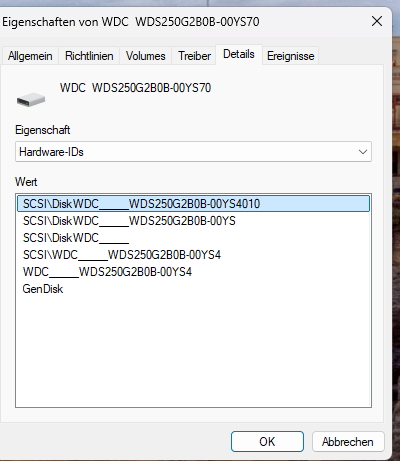400x461 pixels.
Task: Close the properties dialog with X
Action: 377,22
